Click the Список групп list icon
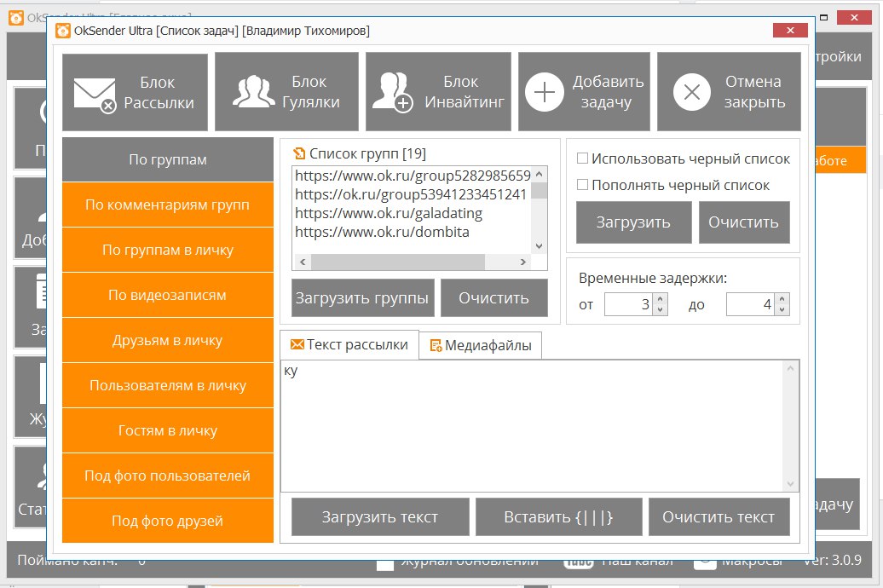Image resolution: width=883 pixels, height=588 pixels. click(298, 154)
